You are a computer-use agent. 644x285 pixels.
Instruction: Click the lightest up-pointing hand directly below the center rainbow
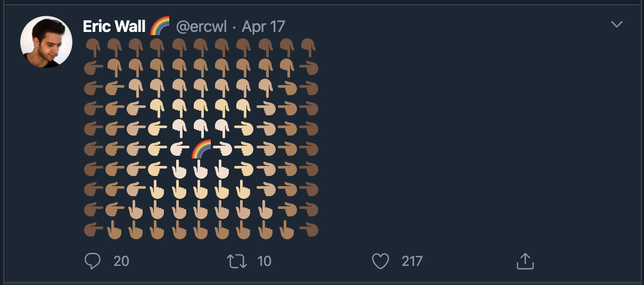[201, 170]
